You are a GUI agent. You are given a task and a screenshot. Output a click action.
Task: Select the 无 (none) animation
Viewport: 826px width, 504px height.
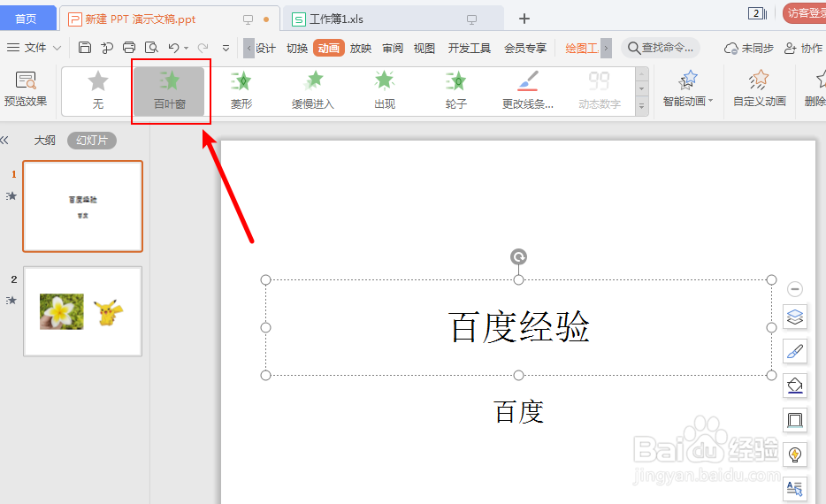pyautogui.click(x=98, y=91)
